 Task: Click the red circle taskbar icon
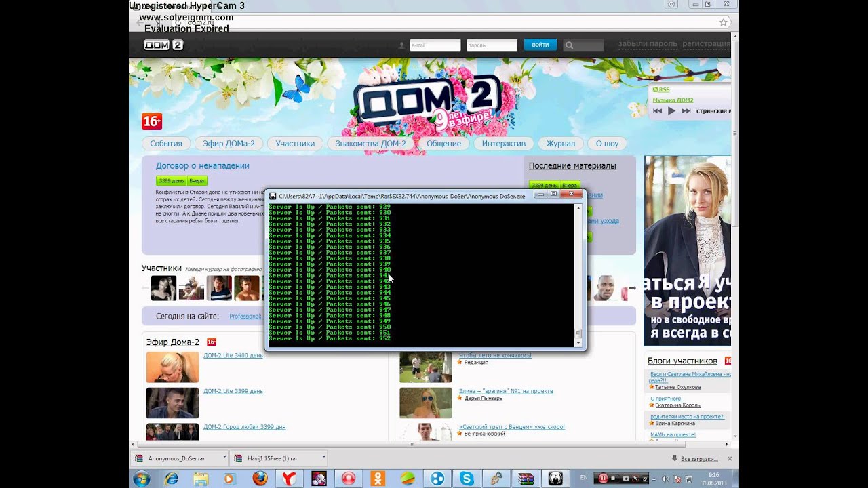coord(349,479)
